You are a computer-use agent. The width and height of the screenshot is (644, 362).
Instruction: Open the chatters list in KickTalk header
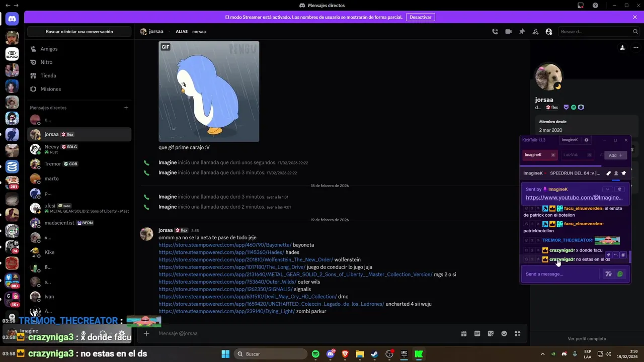(x=616, y=173)
